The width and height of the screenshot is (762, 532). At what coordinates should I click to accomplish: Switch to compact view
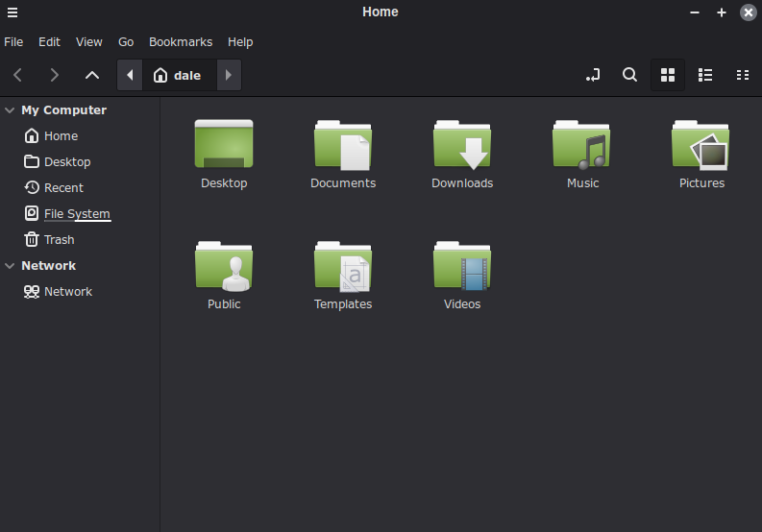tap(742, 75)
